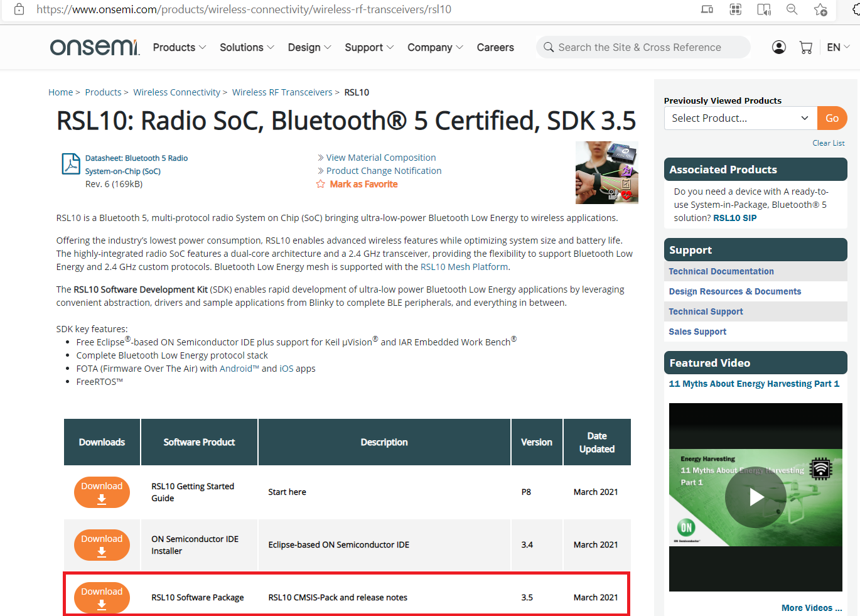
Task: Expand the Solutions menu
Action: click(x=247, y=47)
